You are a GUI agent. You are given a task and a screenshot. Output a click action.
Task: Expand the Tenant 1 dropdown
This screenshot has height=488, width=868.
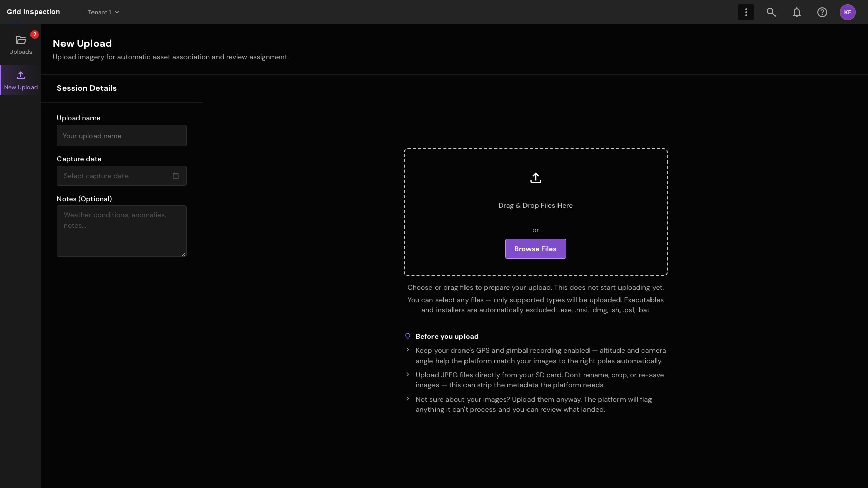coord(104,12)
